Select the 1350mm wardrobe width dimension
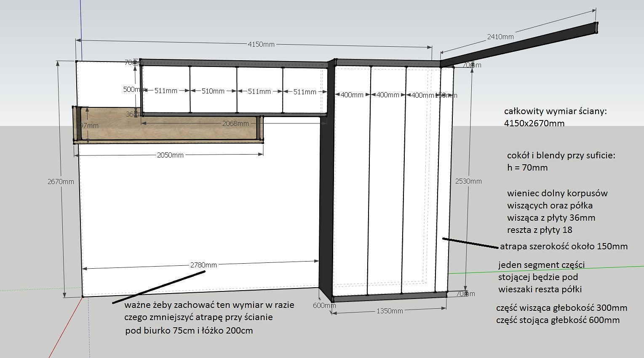Image resolution: width=644 pixels, height=358 pixels. tap(389, 311)
